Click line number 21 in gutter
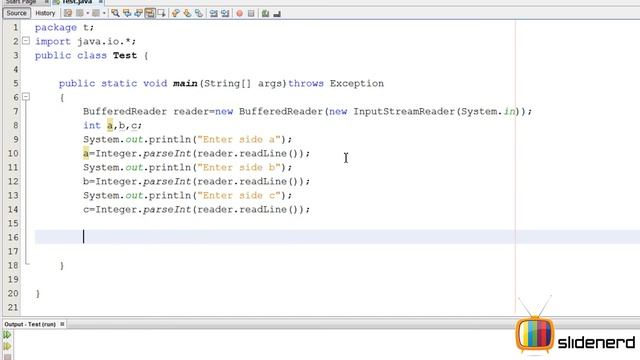This screenshot has height=360, width=640. (13, 307)
